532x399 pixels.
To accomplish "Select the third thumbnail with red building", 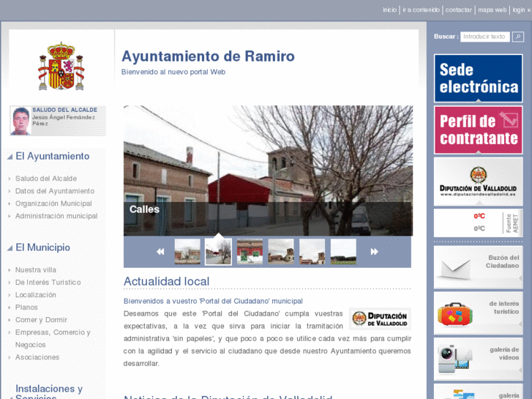I will pyautogui.click(x=250, y=252).
